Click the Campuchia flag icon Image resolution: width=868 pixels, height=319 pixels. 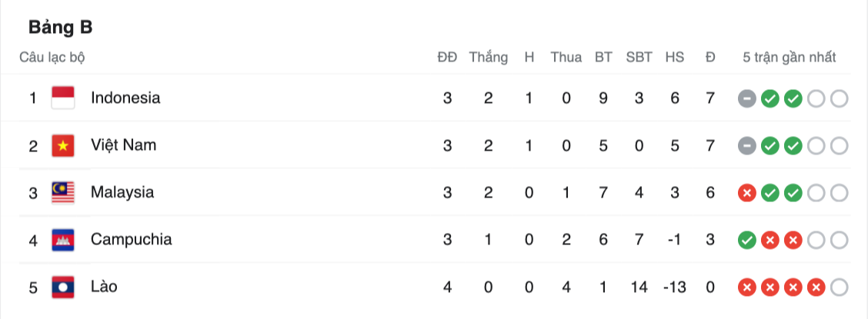click(x=63, y=240)
